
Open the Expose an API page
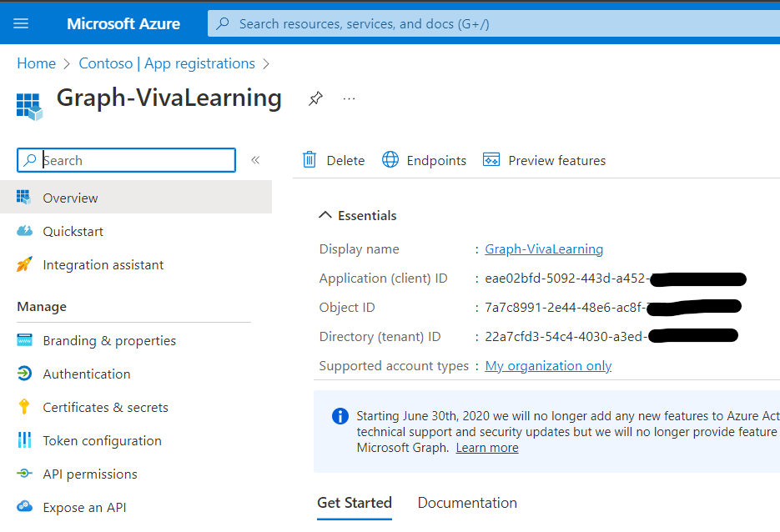click(x=84, y=507)
